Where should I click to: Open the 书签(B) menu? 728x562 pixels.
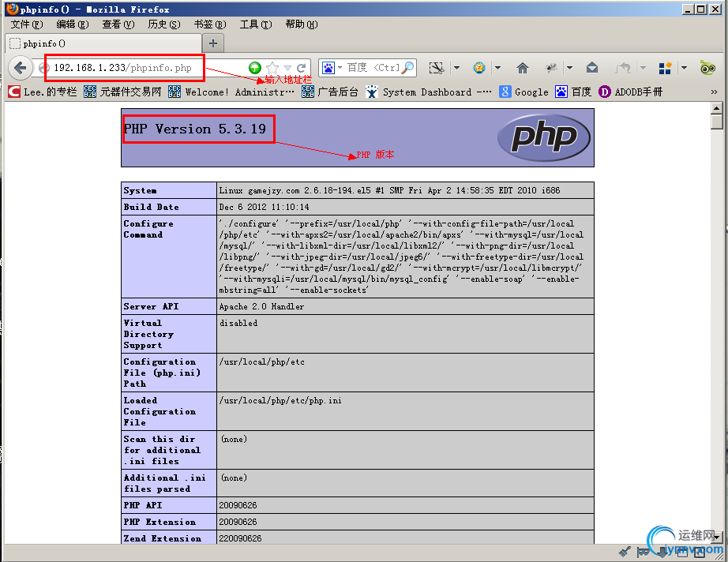point(210,24)
